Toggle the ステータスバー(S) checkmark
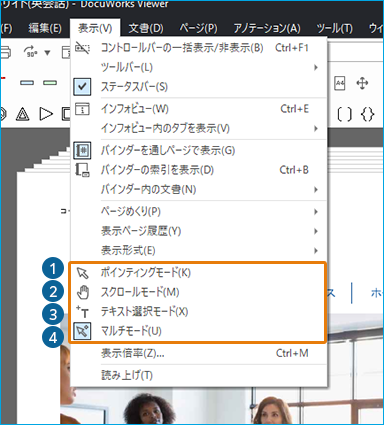384x425 pixels. coord(82,87)
